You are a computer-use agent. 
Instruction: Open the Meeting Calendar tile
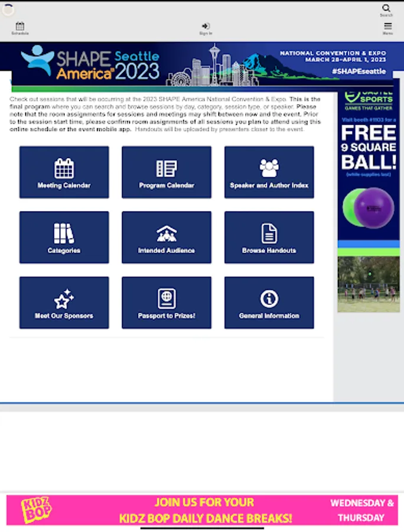[64, 172]
